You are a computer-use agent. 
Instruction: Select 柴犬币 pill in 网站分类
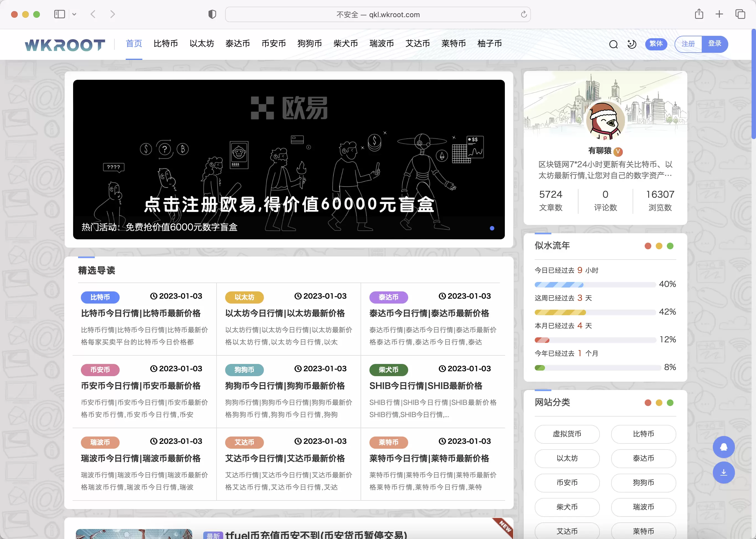click(x=567, y=507)
